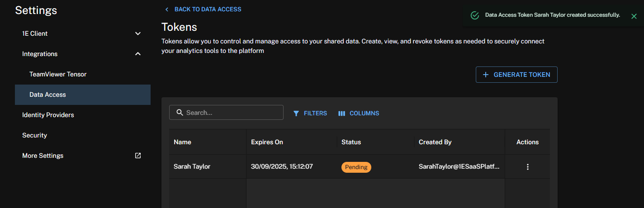Click the magnifier icon in the search box
The image size is (644, 208).
[180, 113]
